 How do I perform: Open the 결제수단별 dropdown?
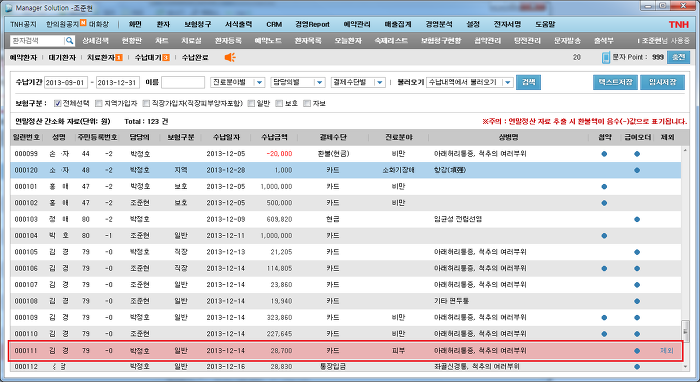(358, 82)
